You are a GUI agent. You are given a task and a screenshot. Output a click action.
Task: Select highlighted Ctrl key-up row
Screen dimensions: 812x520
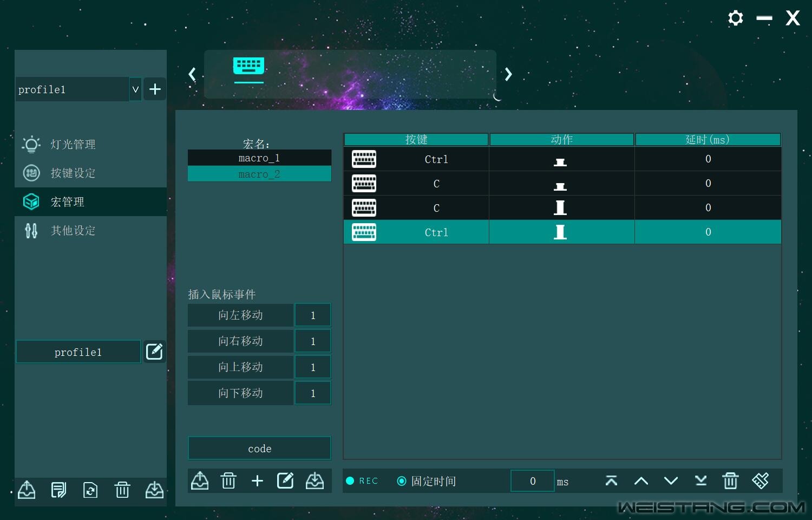tap(562, 232)
